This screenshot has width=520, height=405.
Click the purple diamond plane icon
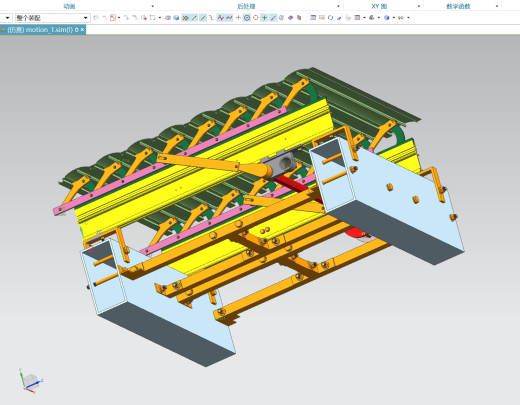click(x=291, y=18)
